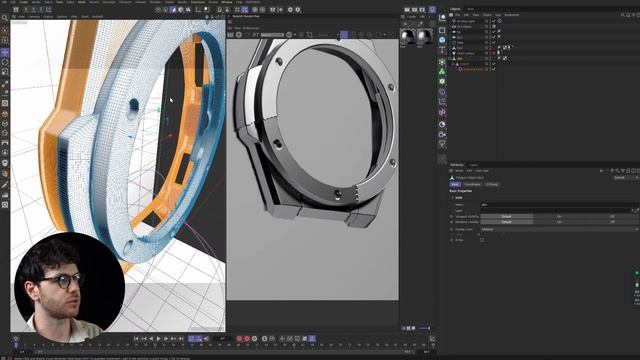Toggle the X-Ray checkbox in Attributes
This screenshot has width=640, height=360.
point(482,240)
